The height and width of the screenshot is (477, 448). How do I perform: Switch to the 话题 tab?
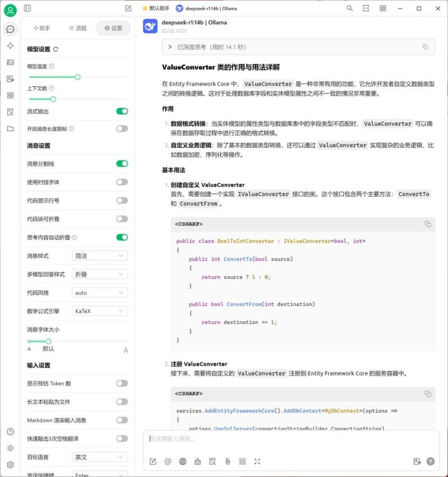(77, 28)
